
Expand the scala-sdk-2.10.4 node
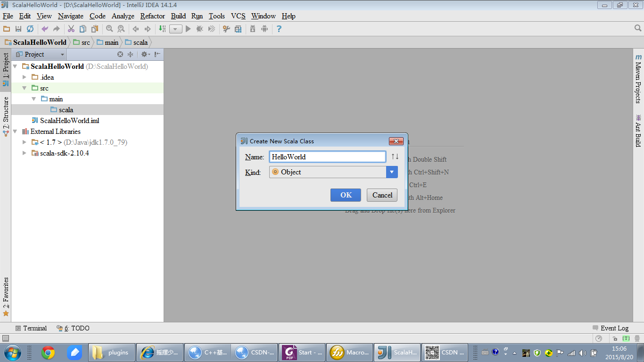pyautogui.click(x=25, y=153)
